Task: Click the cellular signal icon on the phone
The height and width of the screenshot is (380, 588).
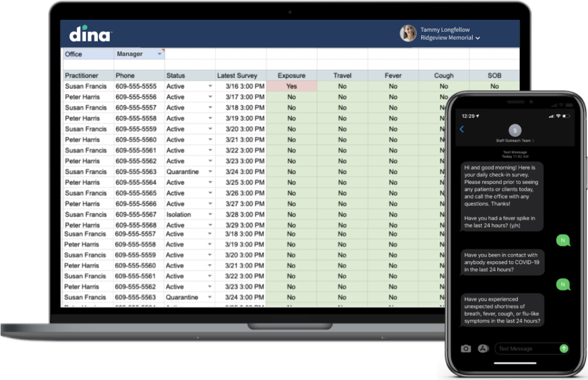Action: click(x=551, y=116)
